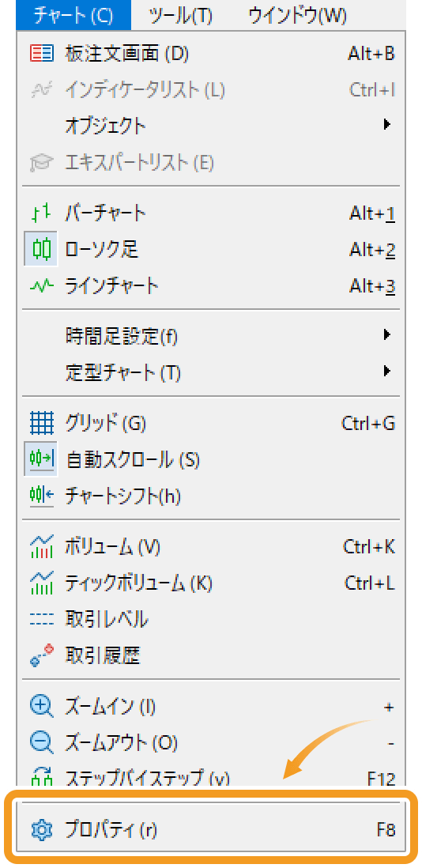Viewport: 422px width, 868px height.
Task: Click the グリッド grid icon
Action: click(41, 424)
